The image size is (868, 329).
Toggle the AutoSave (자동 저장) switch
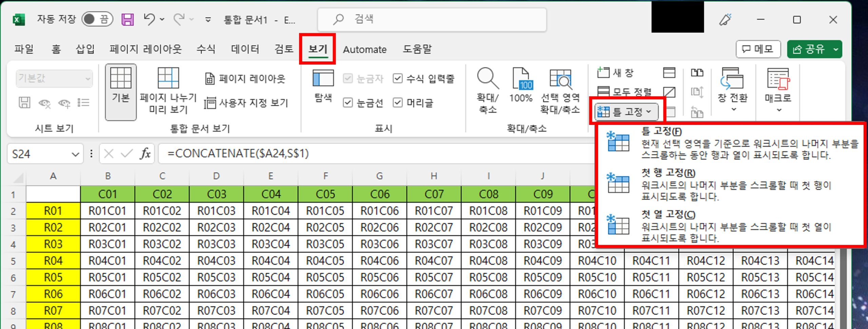pos(97,19)
